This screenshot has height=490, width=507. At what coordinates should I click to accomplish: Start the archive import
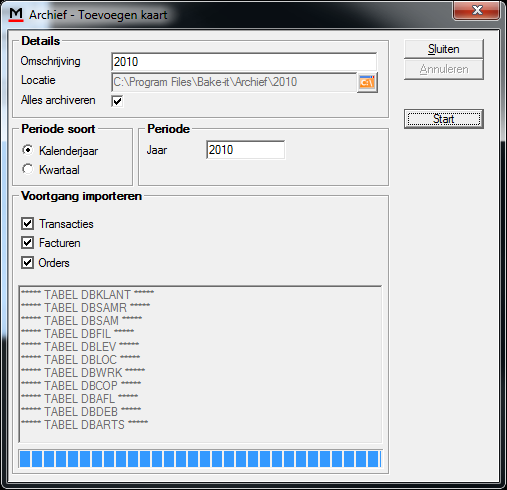pos(444,119)
